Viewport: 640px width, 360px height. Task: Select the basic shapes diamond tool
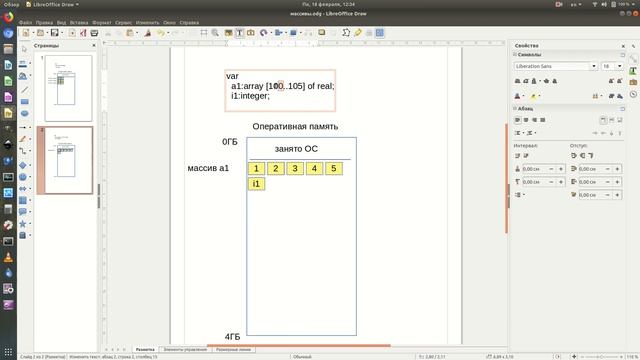(23, 165)
